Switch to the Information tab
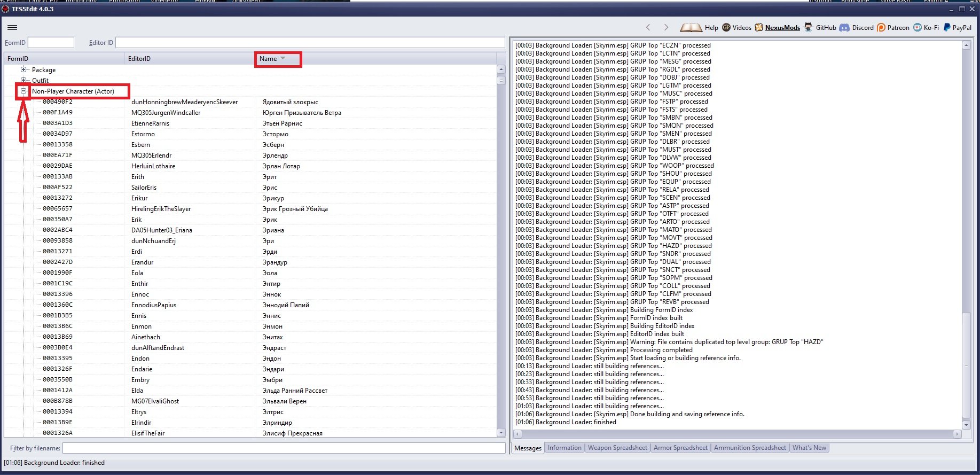Screen dimensions: 980x475 [564, 448]
